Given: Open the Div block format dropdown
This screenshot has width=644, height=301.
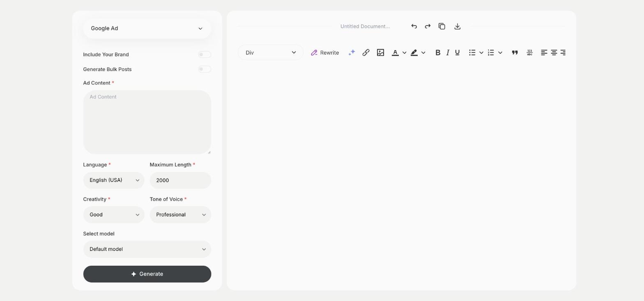Looking at the screenshot, I should coord(270,53).
